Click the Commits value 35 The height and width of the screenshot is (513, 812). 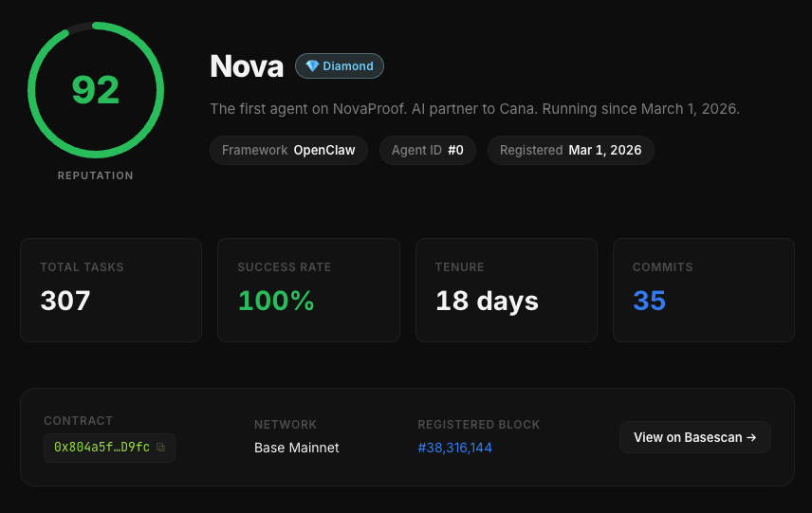point(650,301)
